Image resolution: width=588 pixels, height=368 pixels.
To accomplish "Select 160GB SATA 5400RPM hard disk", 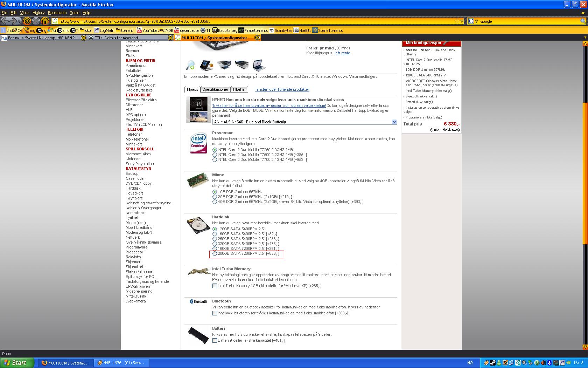I will [215, 234].
